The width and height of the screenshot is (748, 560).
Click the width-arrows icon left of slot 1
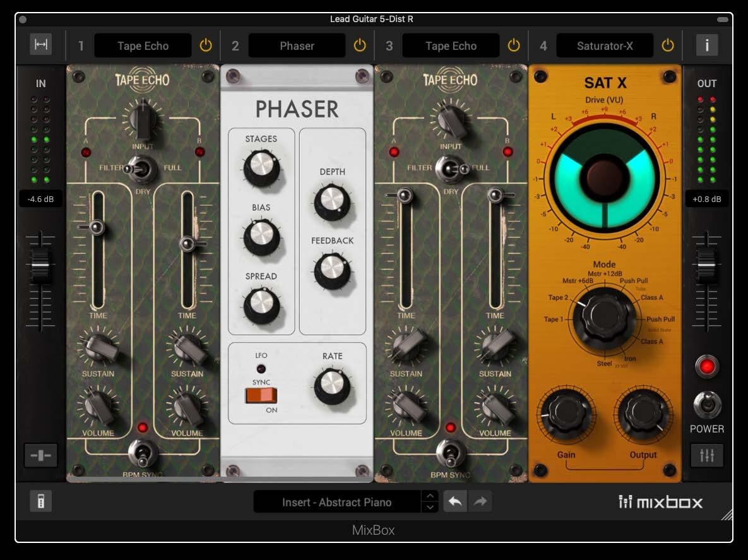tap(41, 44)
